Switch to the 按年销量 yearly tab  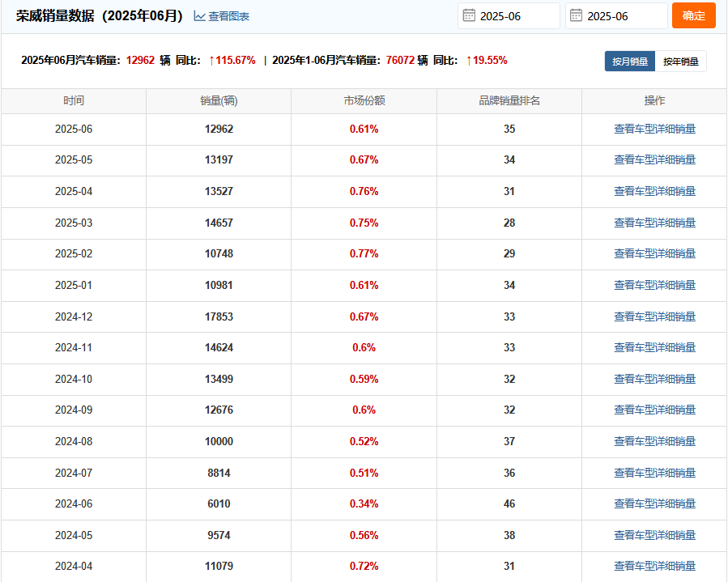[x=681, y=62]
